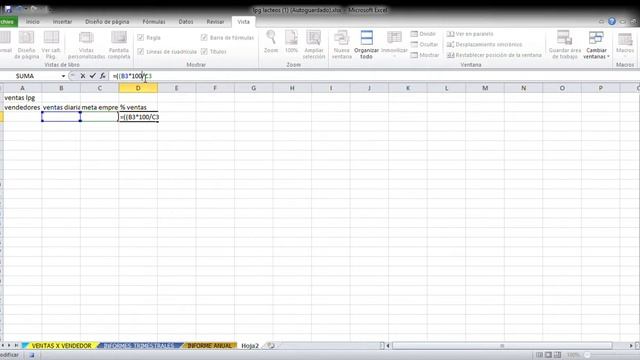
Task: Open Insert Function fx icon
Action: coord(103,76)
